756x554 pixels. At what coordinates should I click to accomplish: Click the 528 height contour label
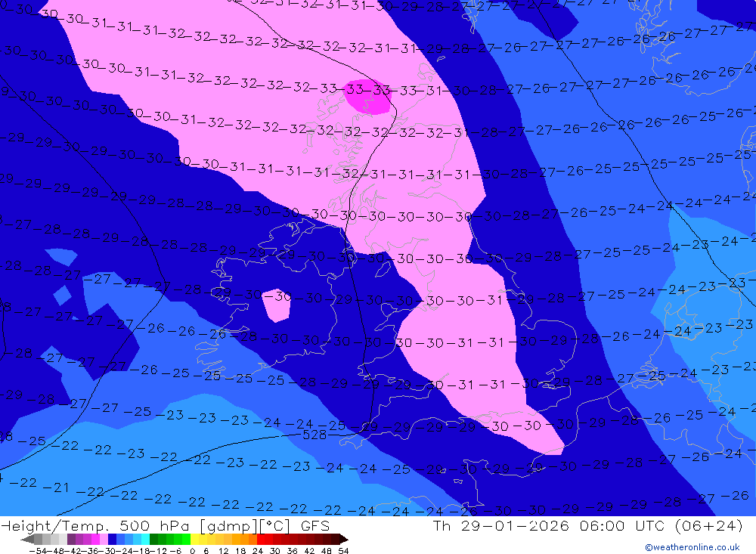314,435
